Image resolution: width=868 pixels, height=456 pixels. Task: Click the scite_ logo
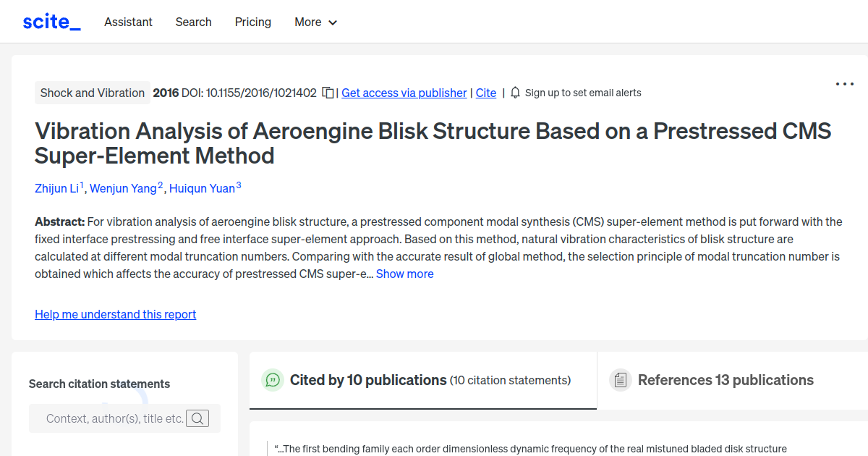(x=51, y=21)
